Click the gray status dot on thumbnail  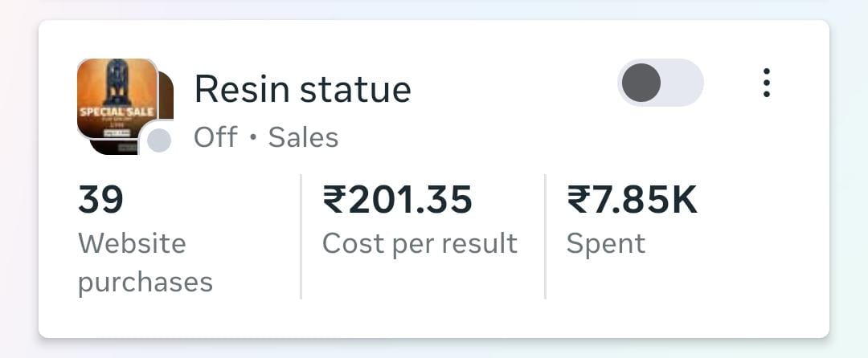coord(159,140)
